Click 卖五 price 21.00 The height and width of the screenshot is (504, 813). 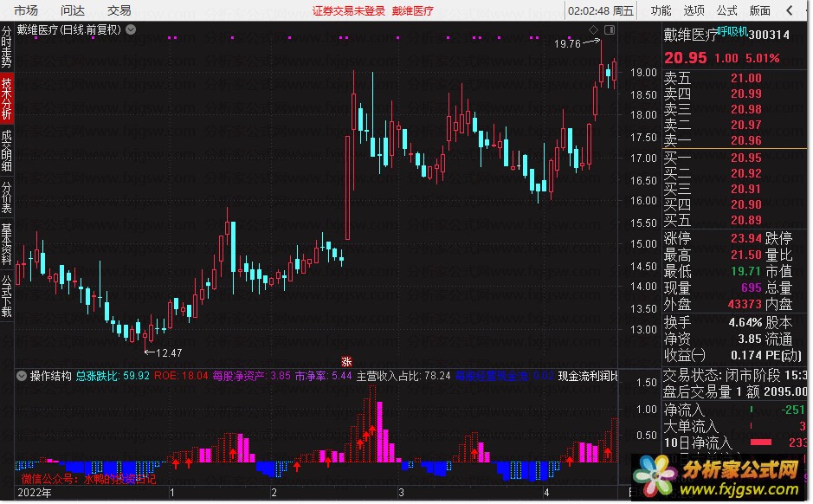coord(746,78)
